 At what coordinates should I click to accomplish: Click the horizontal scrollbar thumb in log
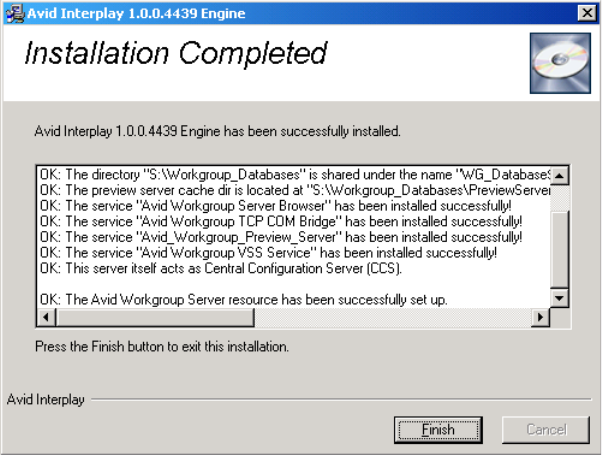(x=280, y=317)
